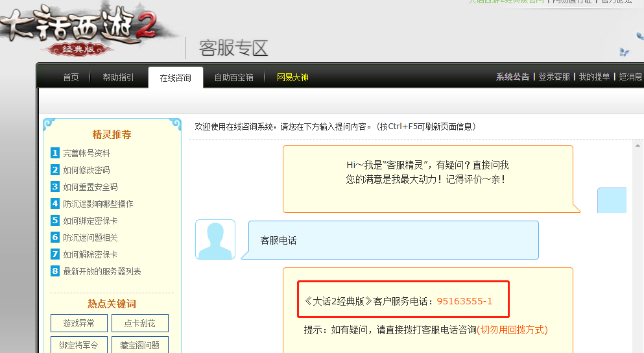
Task: Open 短消息 link
Action: 630,77
